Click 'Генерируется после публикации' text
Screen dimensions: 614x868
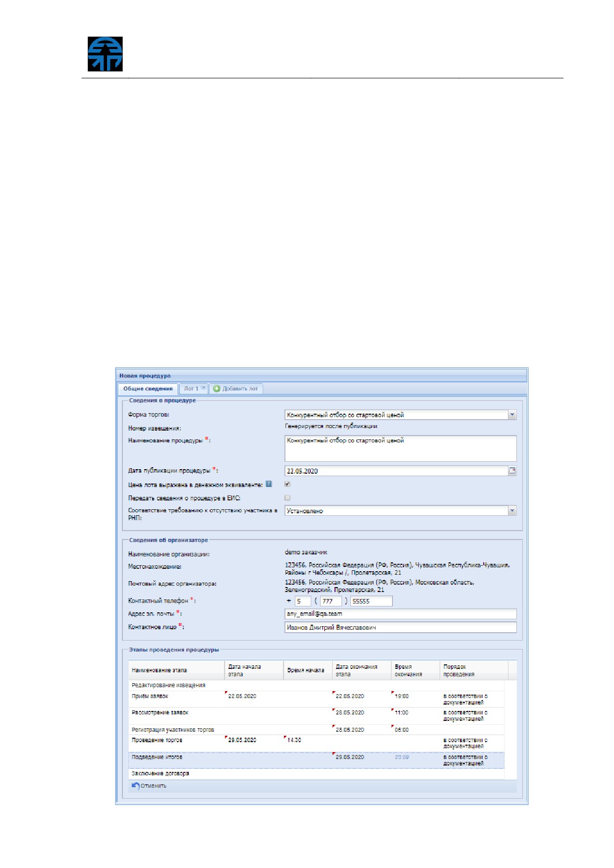click(331, 426)
